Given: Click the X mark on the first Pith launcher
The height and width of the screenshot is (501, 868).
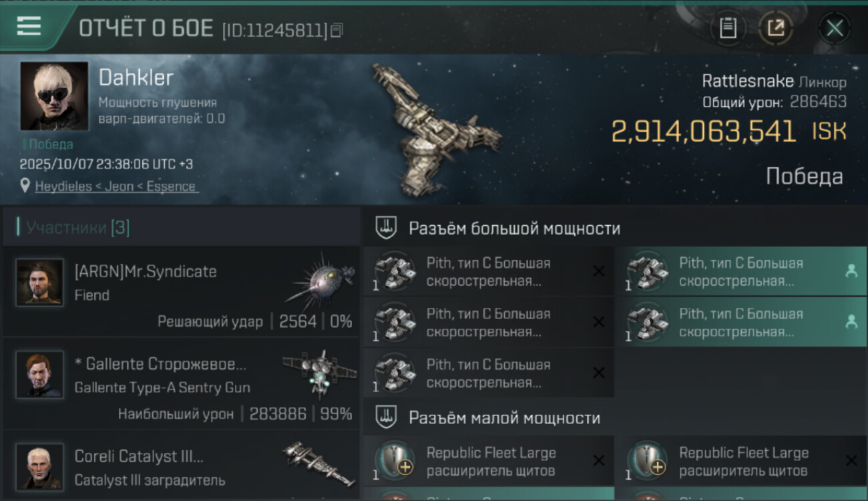Looking at the screenshot, I should pos(599,271).
